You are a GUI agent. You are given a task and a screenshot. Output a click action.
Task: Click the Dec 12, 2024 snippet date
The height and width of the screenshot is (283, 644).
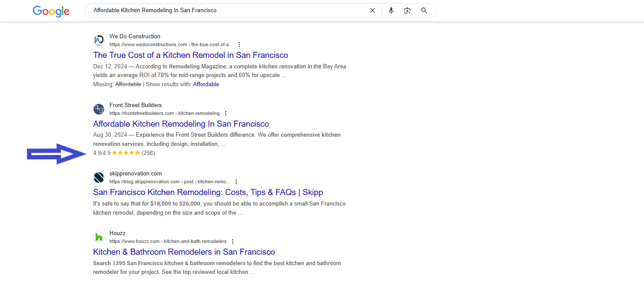(x=110, y=67)
